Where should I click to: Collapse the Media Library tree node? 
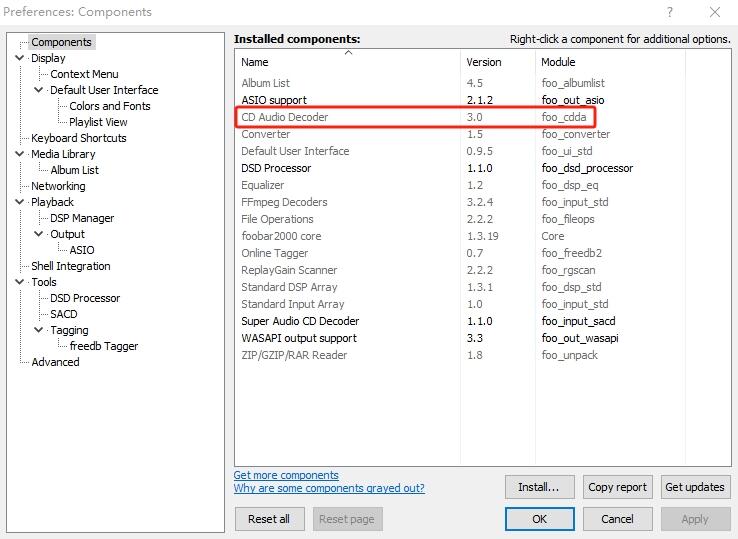point(20,154)
